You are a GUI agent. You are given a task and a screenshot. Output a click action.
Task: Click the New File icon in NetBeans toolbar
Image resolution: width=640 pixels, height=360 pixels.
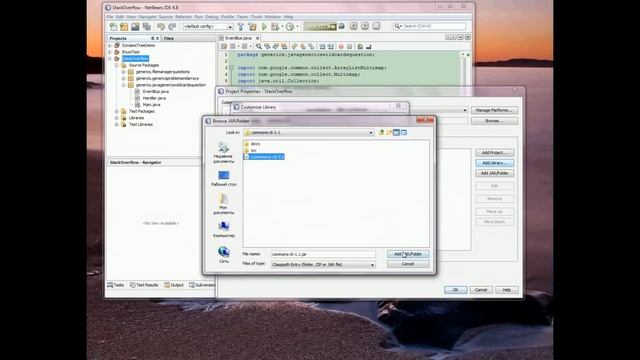click(x=113, y=27)
